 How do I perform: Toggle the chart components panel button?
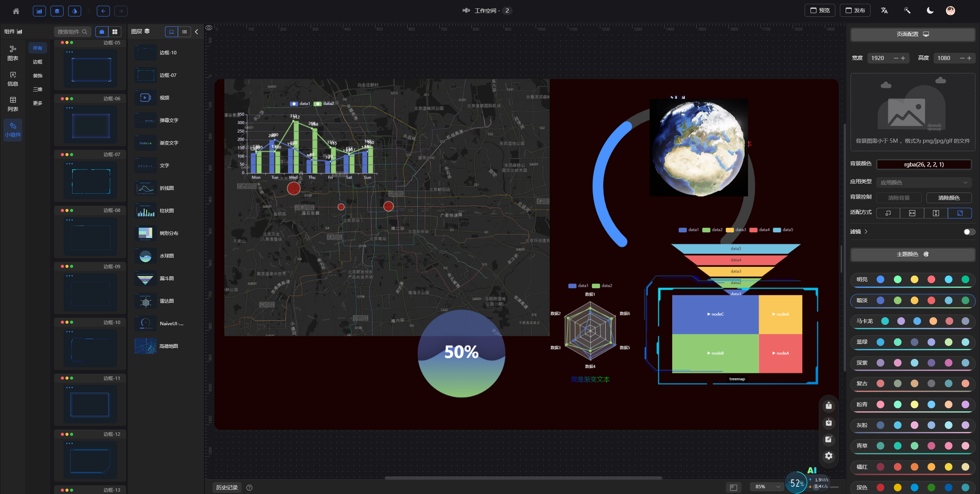[39, 11]
